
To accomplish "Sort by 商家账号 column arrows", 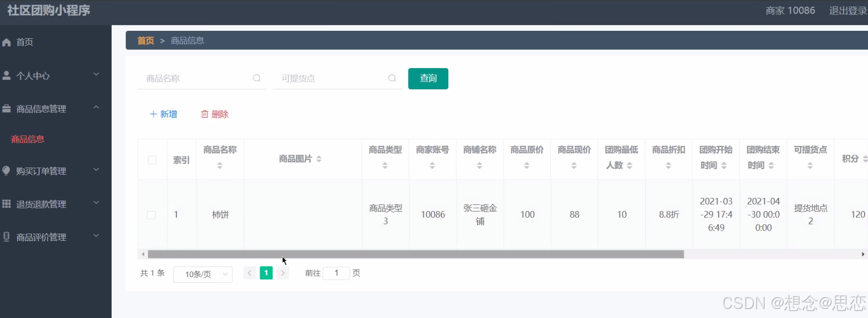I will (x=432, y=166).
